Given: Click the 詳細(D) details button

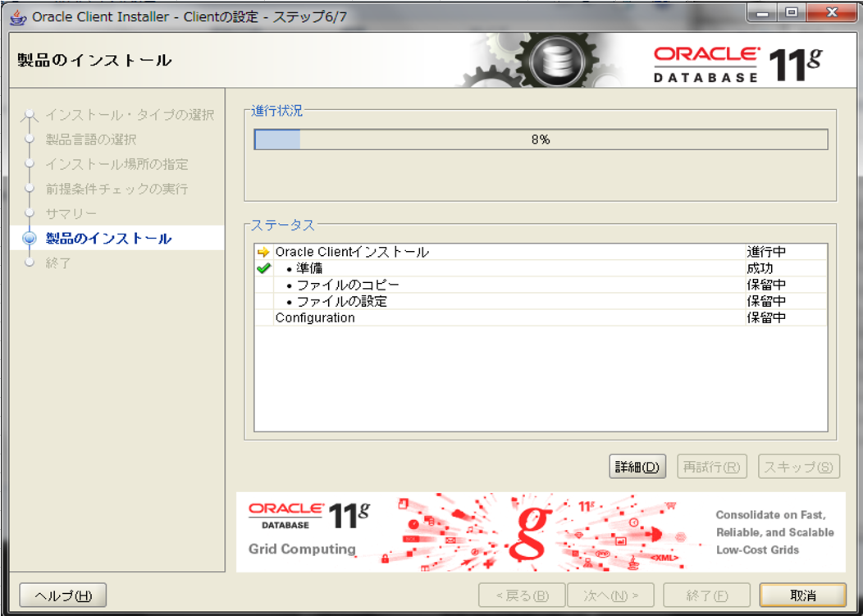Looking at the screenshot, I should (x=637, y=466).
